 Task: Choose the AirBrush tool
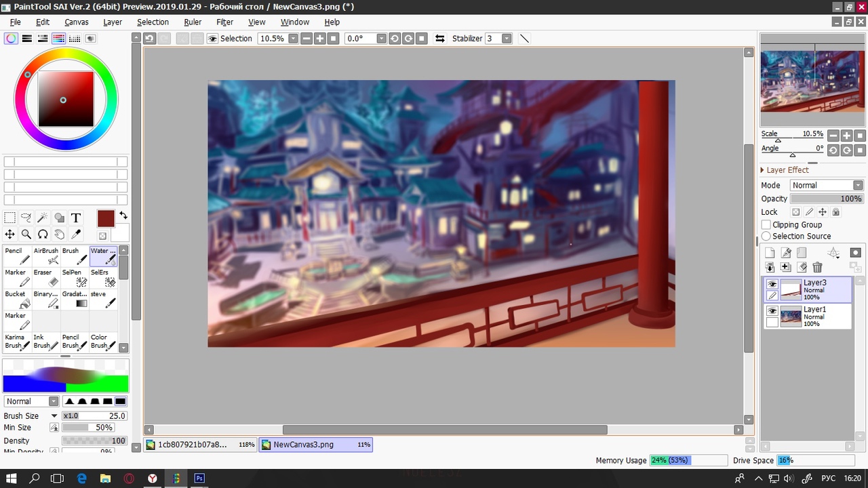click(x=46, y=256)
